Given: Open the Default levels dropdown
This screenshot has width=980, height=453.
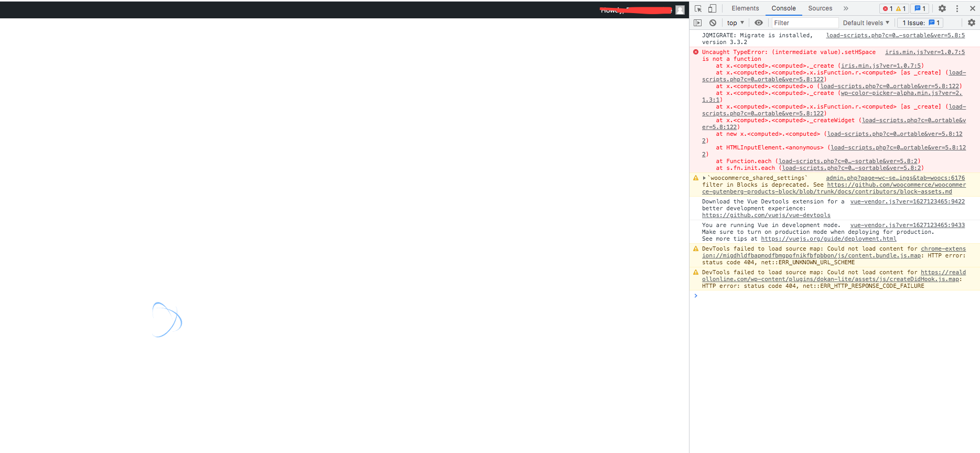Looking at the screenshot, I should click(866, 23).
